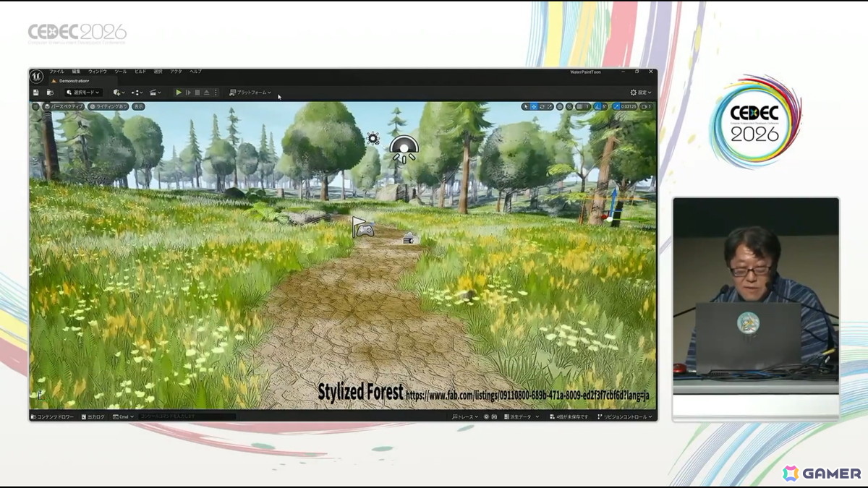
Task: Open play options three-dot menu
Action: coord(216,93)
